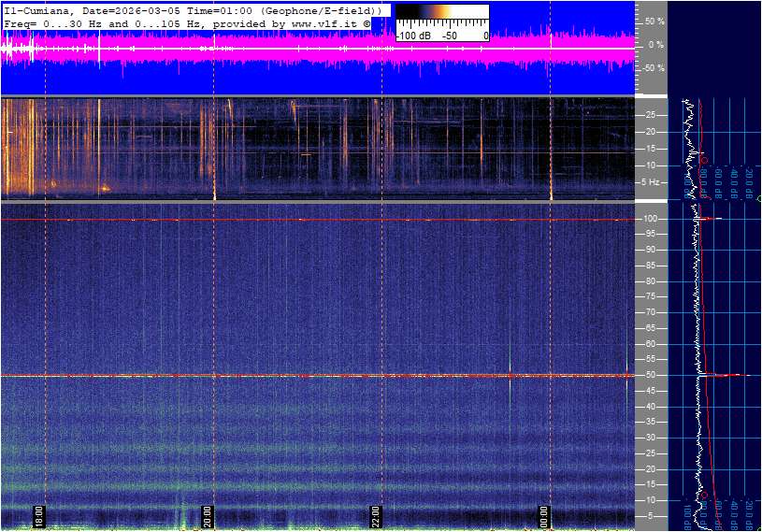The height and width of the screenshot is (532, 762).
Task: Click the 18:00 time marker label
Action: coord(39,517)
